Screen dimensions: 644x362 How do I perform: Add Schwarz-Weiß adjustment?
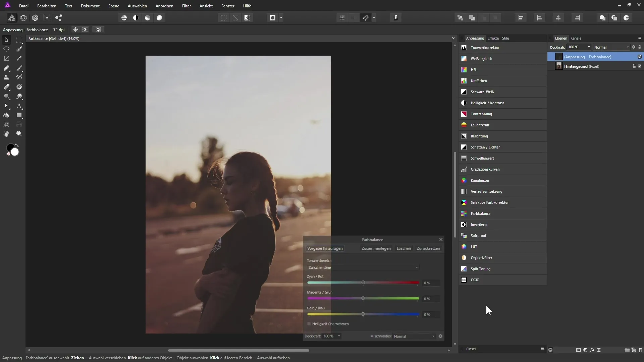click(x=502, y=92)
